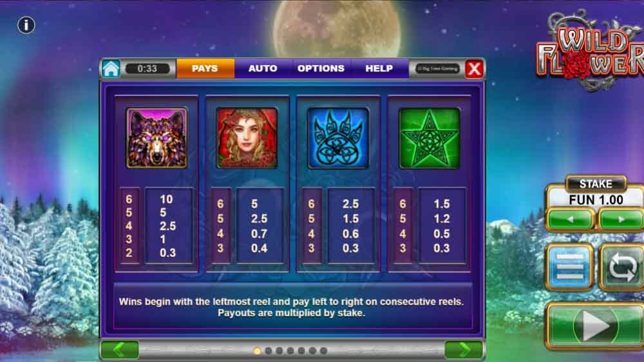This screenshot has height=362, width=644.
Task: Click the autoplay loop arrows button
Action: point(622,267)
